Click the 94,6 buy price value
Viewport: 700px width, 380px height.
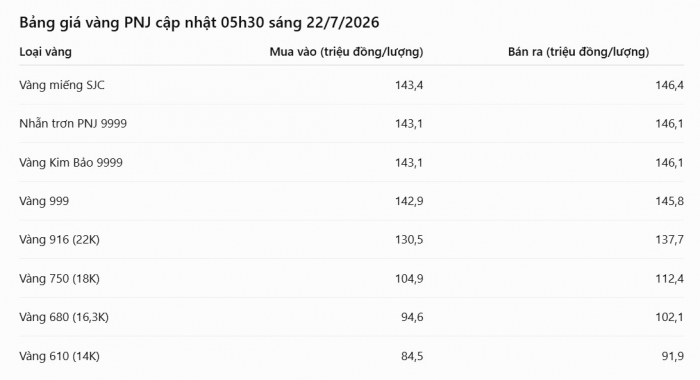(412, 317)
